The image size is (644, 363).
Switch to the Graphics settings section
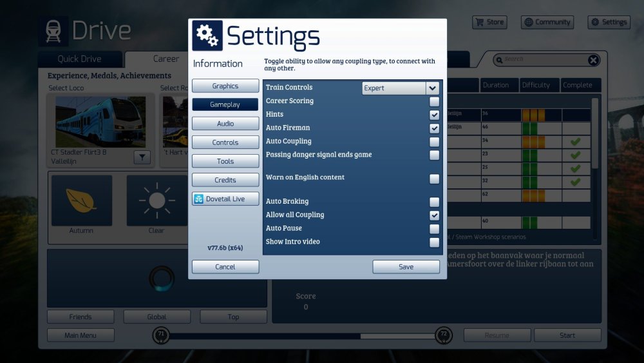[225, 86]
